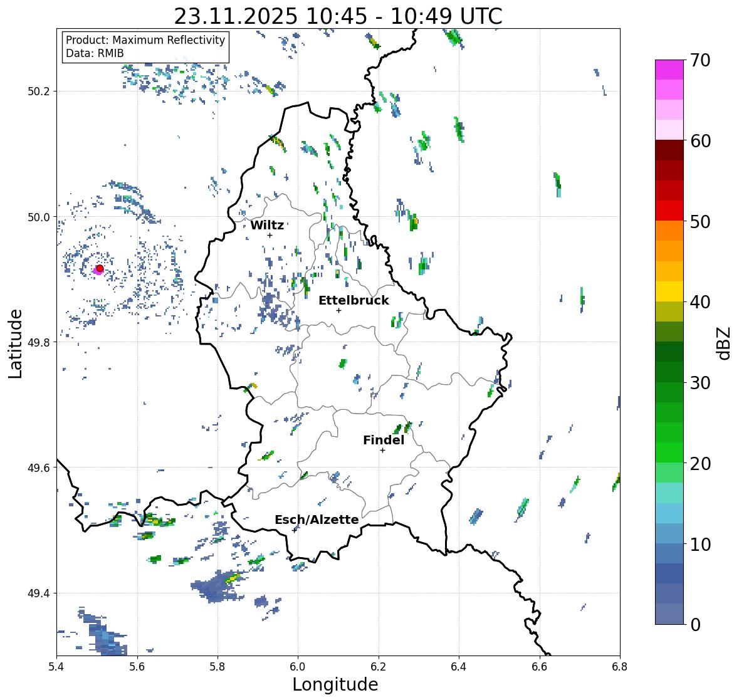Click the Longitude axis label
This screenshot has height=700, width=739.
point(335,684)
